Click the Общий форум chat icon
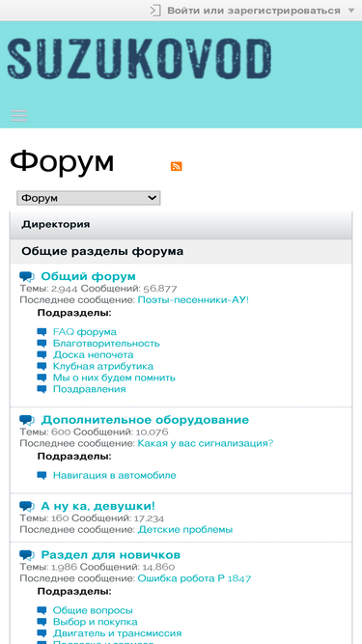This screenshot has width=362, height=644. [27, 276]
